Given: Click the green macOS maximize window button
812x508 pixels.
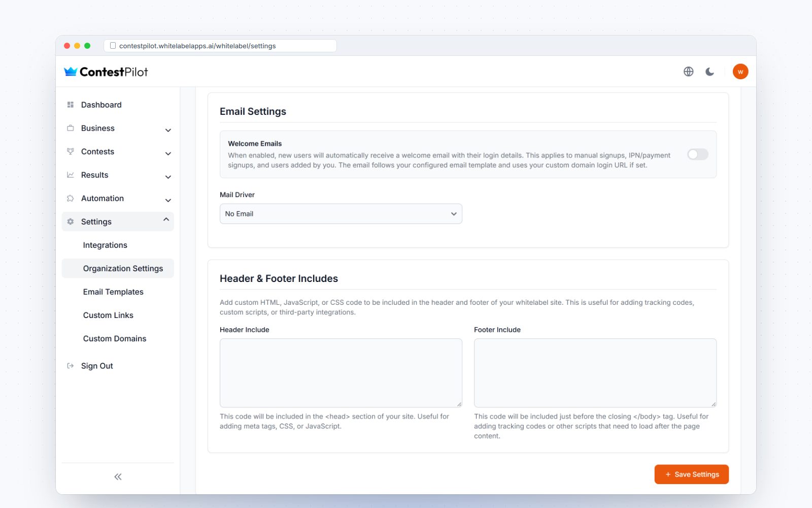Looking at the screenshot, I should coord(87,46).
